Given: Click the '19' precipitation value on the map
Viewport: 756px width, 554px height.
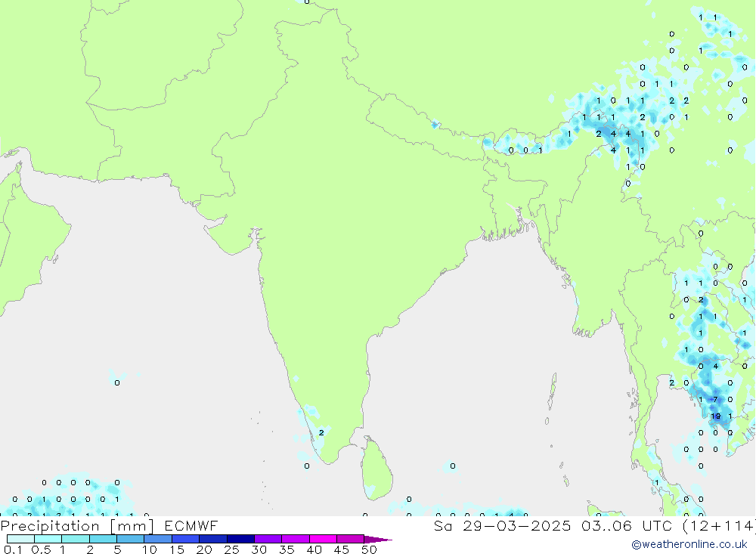Looking at the screenshot, I should [715, 416].
